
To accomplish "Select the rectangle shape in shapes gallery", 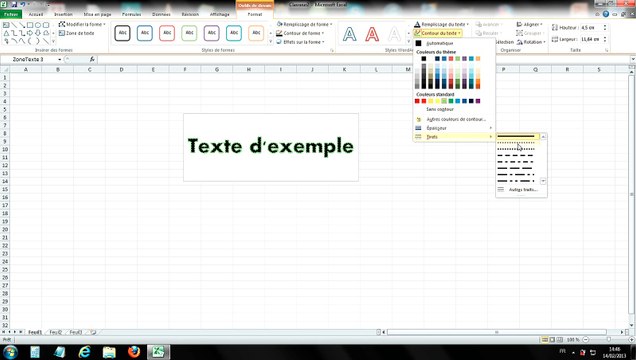I will (30, 25).
